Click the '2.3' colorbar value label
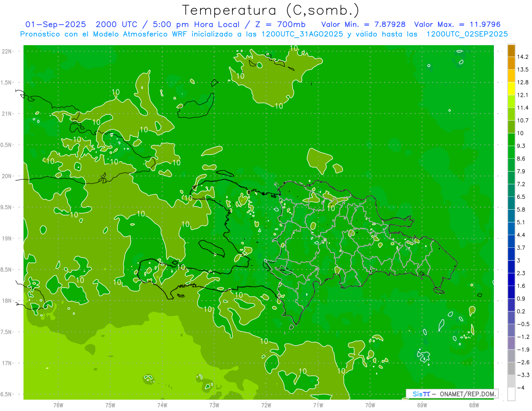 tap(521, 273)
